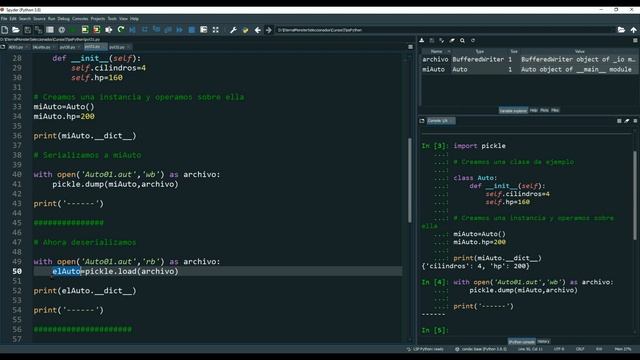Open the Run menu
This screenshot has width=640, height=360.
(51, 19)
